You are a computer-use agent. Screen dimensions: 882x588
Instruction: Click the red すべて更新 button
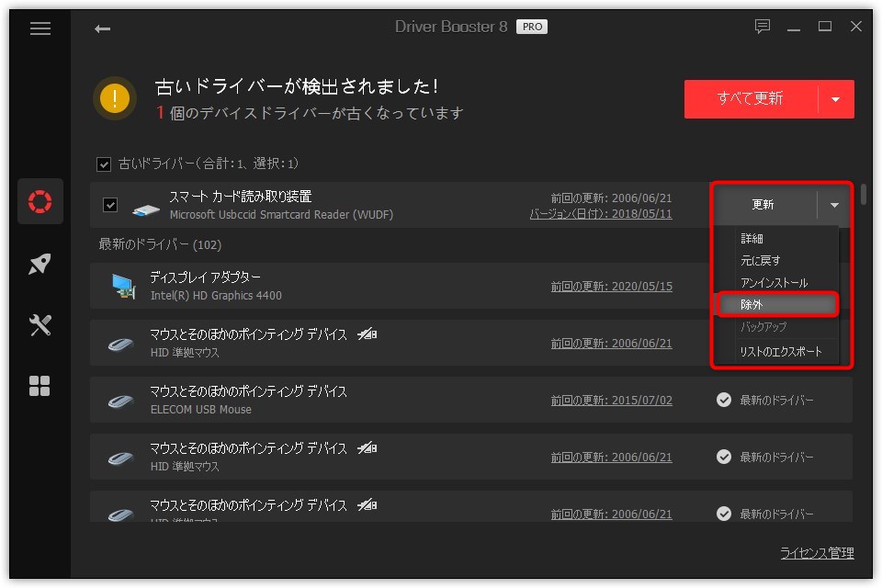click(x=751, y=99)
